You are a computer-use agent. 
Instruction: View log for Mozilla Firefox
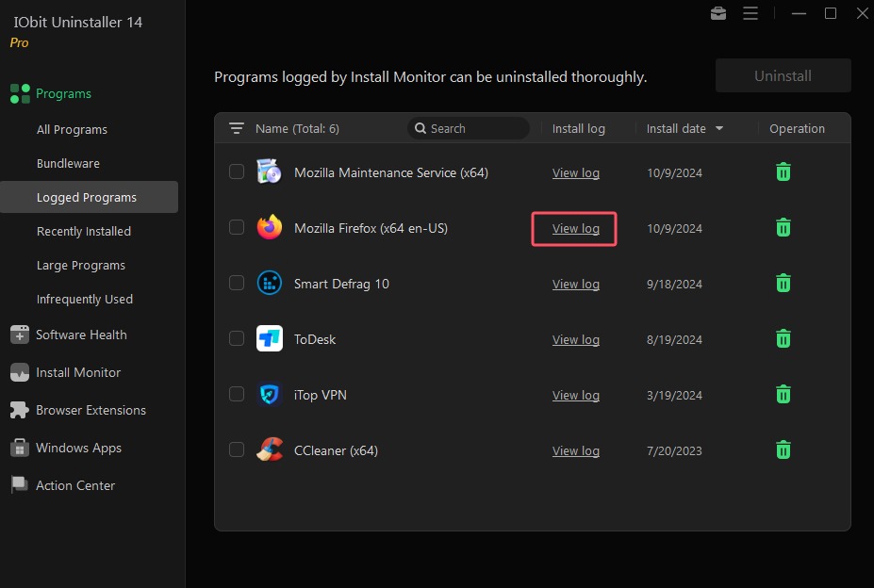576,229
